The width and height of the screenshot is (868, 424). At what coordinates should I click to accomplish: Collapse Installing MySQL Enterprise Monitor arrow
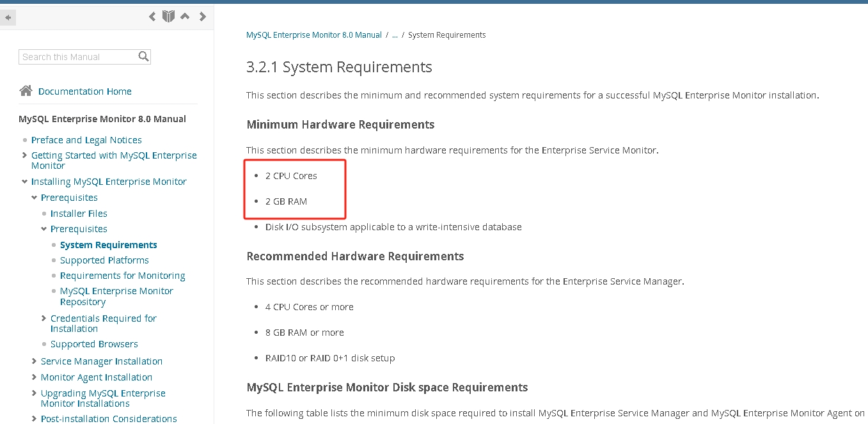click(24, 182)
